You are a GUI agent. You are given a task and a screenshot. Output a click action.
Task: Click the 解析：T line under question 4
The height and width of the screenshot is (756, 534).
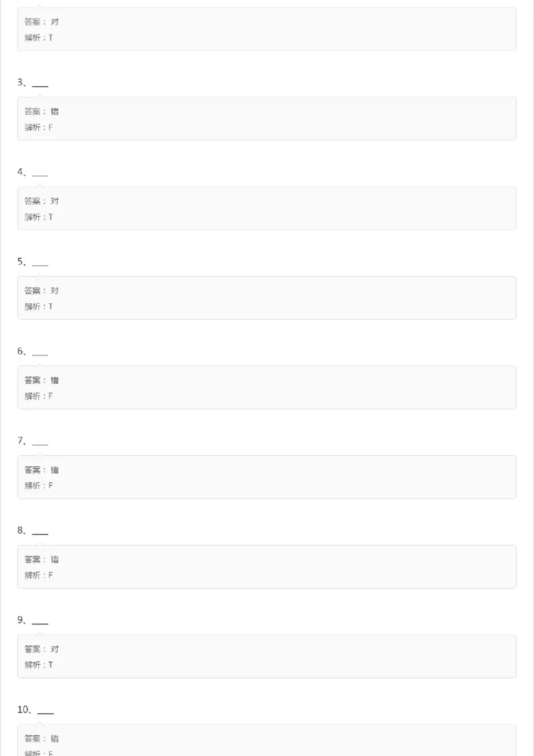click(39, 217)
